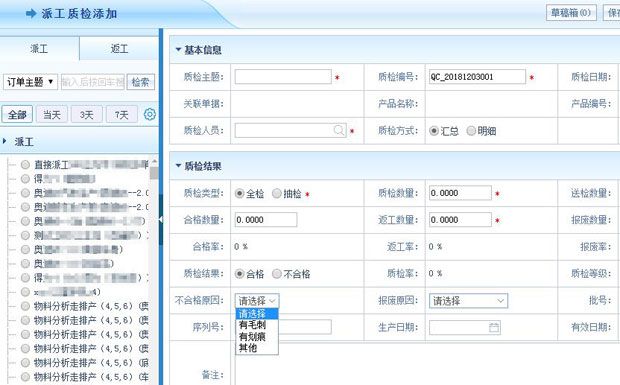Click the 备注 text area
This screenshot has width=620, height=385.
427,364
